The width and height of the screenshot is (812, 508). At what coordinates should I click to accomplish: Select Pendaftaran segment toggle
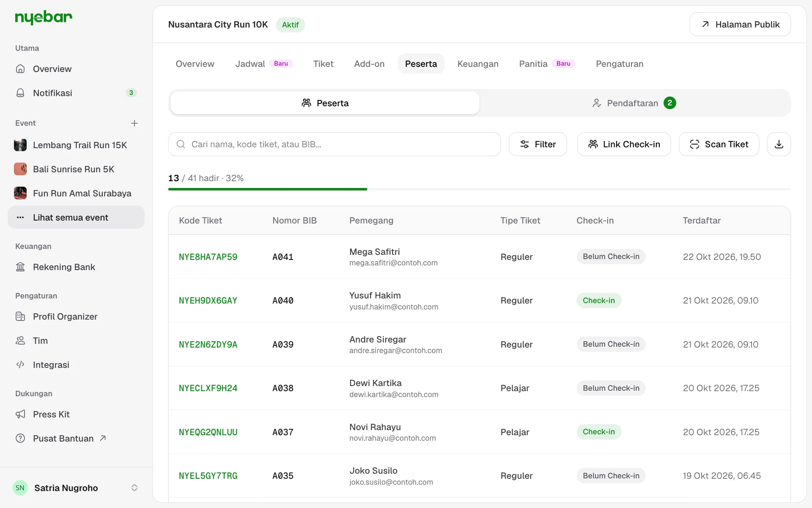[634, 103]
